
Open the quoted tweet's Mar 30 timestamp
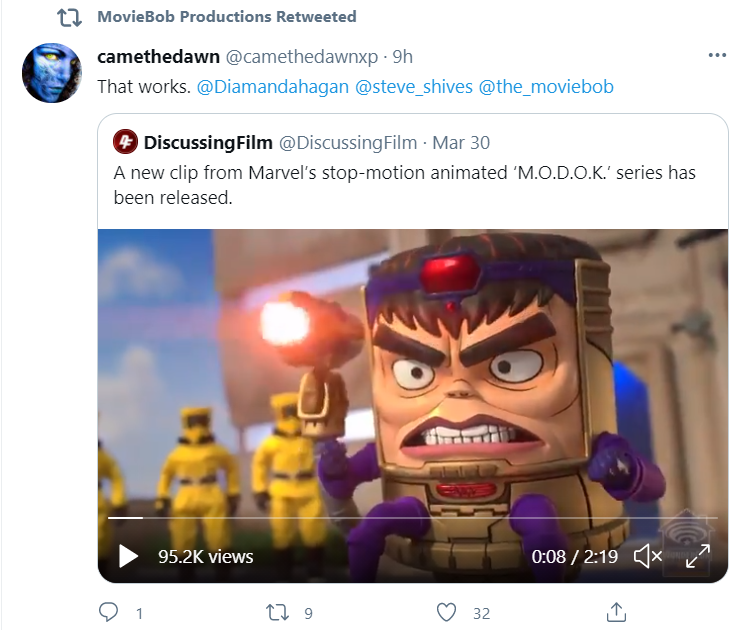coord(461,142)
